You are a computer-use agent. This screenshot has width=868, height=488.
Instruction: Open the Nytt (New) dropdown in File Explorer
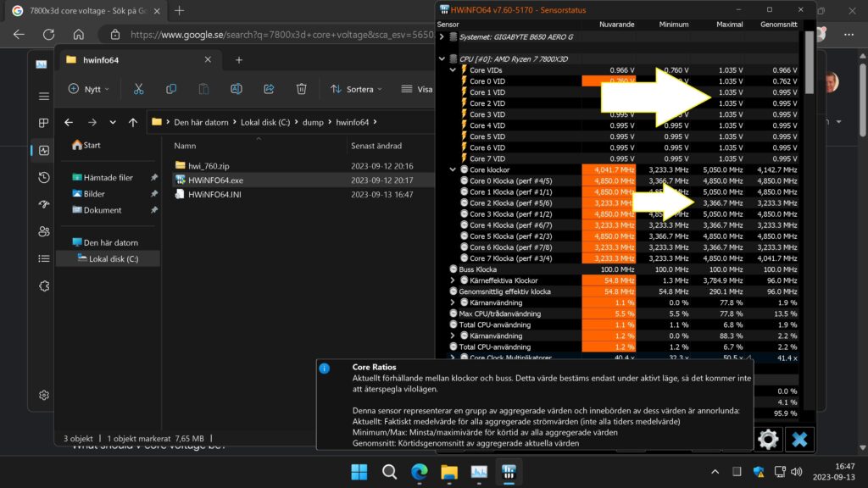(88, 89)
